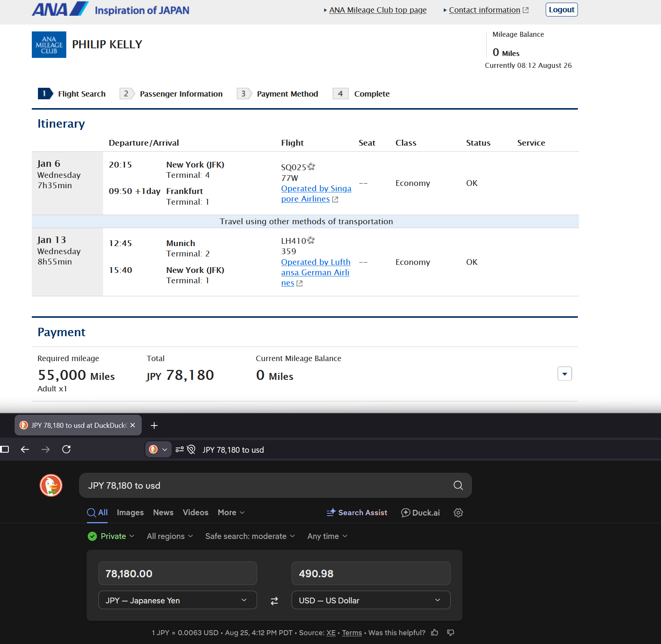Click the Complete step 4
Viewport: 661px width, 644px height.
pos(361,94)
